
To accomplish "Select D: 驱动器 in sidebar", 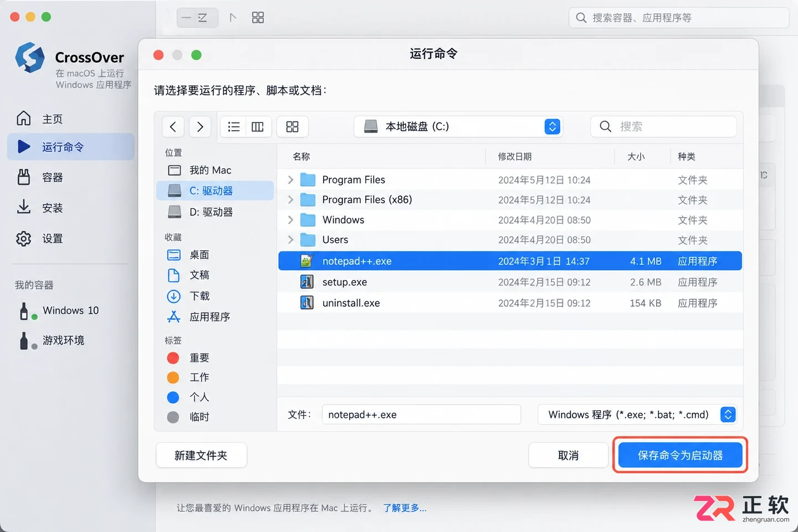I will click(x=215, y=212).
